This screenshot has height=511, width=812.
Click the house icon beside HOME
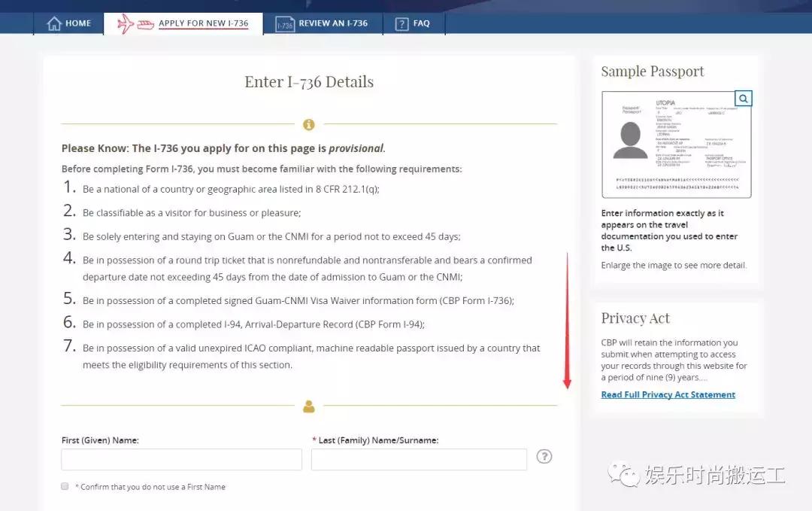click(54, 23)
